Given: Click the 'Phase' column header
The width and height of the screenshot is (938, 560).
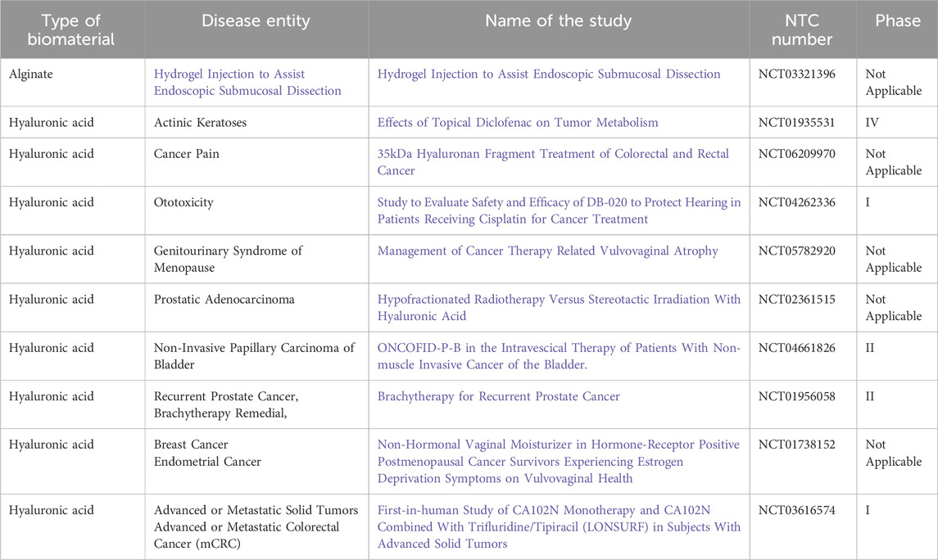Looking at the screenshot, I should coord(897,21).
